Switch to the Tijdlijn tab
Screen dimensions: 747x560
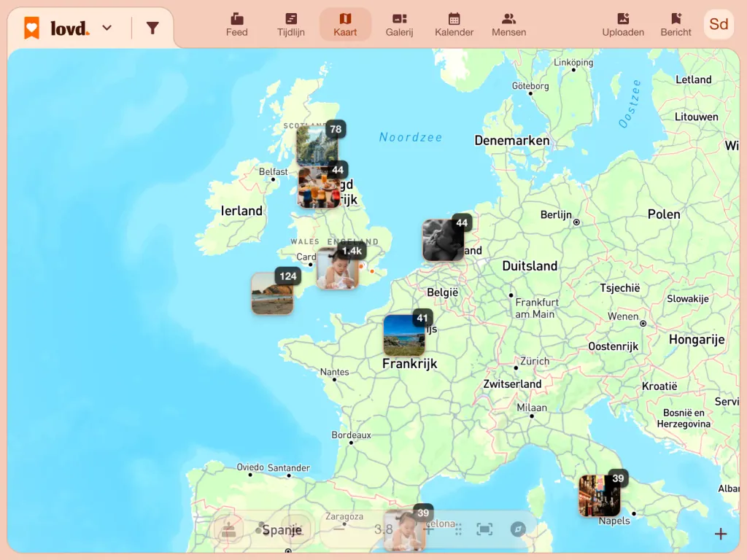pos(290,25)
